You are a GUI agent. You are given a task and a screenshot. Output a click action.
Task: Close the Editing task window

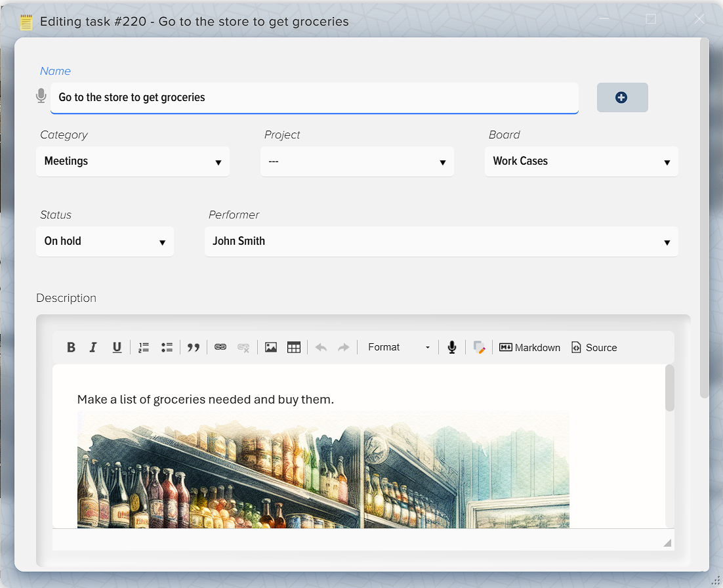coord(699,19)
